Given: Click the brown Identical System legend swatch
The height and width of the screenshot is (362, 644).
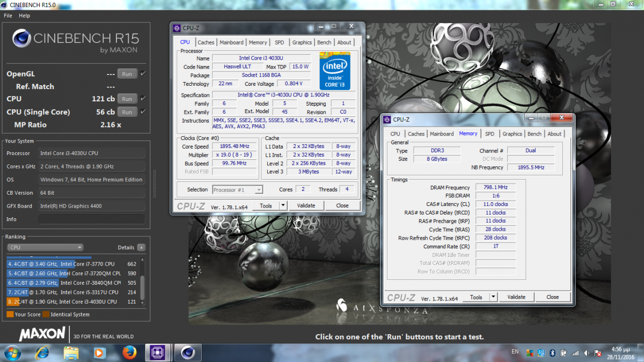Looking at the screenshot, I should click(x=46, y=315).
